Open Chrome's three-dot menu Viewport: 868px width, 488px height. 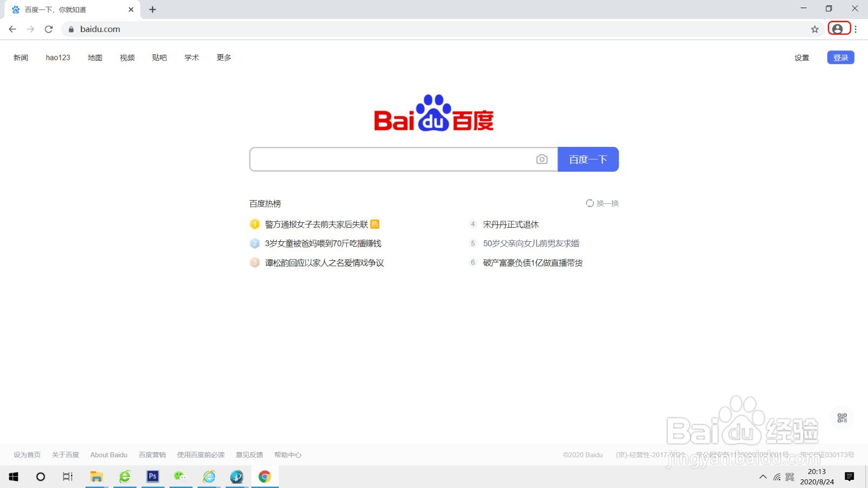856,29
